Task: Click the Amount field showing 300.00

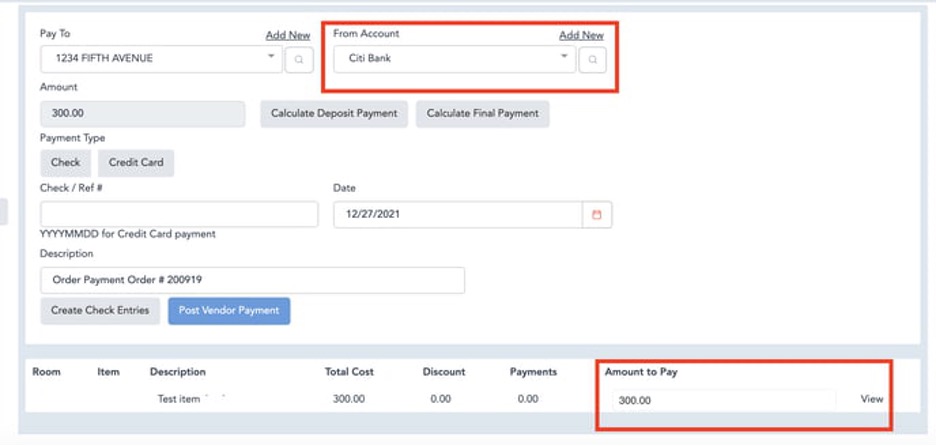Action: pos(143,113)
